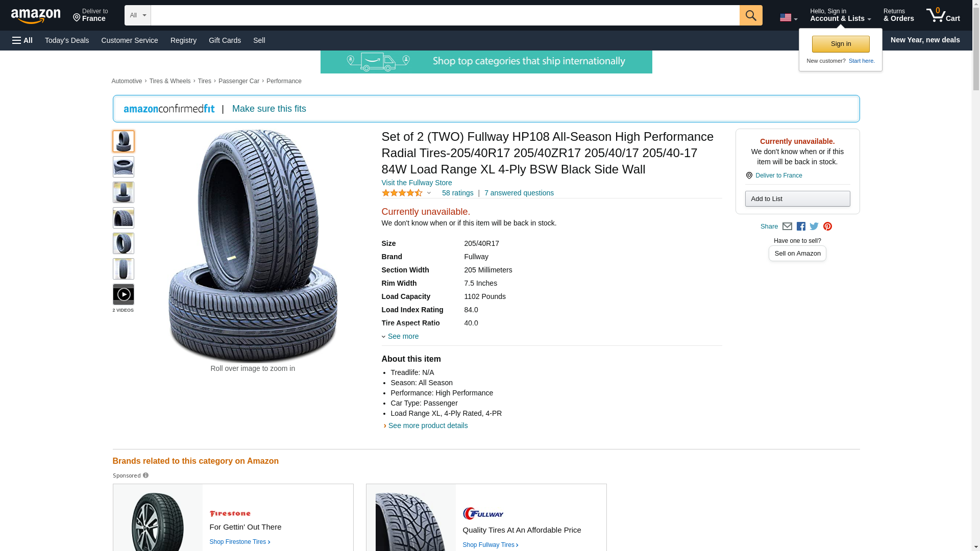Expand See more product specifications
The height and width of the screenshot is (551, 980).
pyautogui.click(x=402, y=336)
